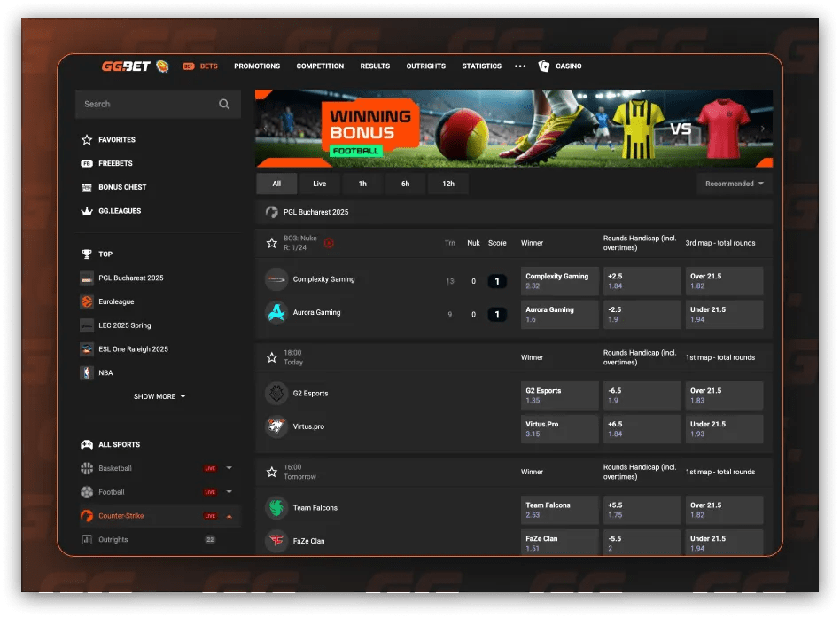Click the PGL Bucharest 2025 sidebar icon
This screenshot has width=840, height=618.
click(87, 278)
